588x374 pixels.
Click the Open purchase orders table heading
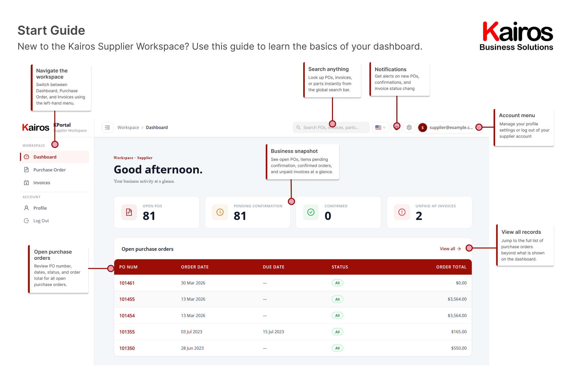[148, 249]
